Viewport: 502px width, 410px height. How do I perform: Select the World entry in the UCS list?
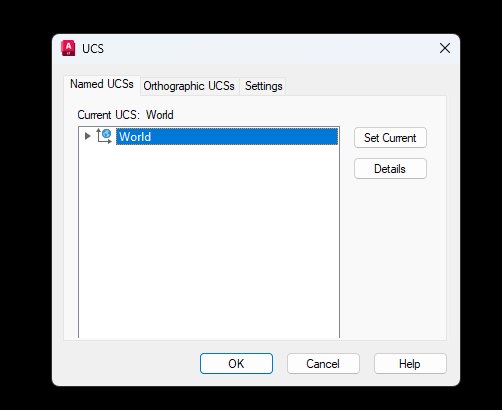coord(135,137)
